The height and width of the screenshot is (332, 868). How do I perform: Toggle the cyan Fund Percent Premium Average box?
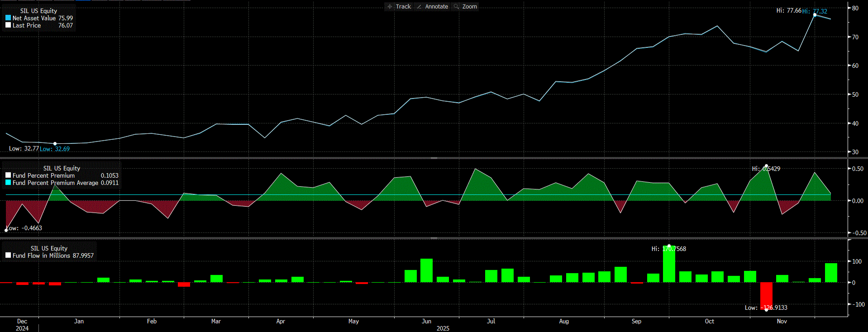click(x=8, y=183)
